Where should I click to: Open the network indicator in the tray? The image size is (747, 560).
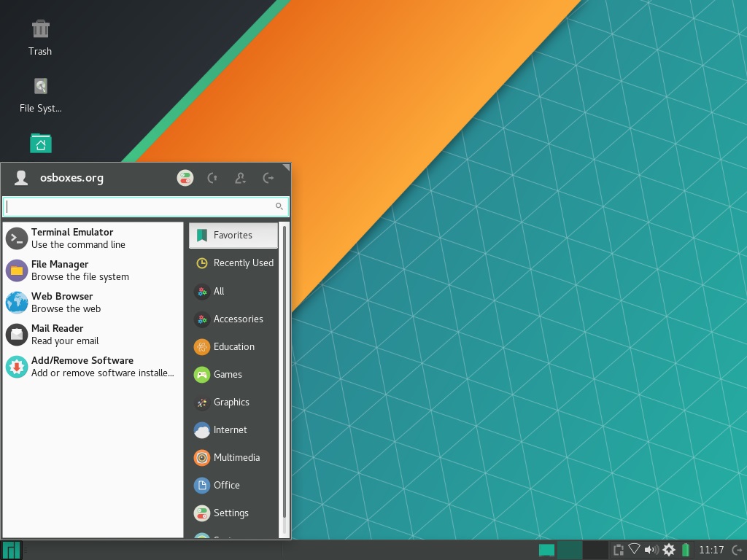[634, 550]
